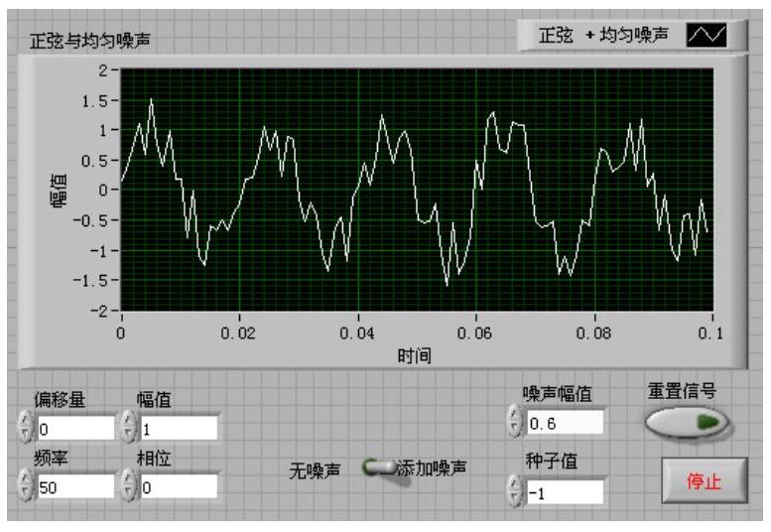Viewport: 771px width, 532px height.
Task: Click the 幅值 y-axis label
Action: point(59,191)
